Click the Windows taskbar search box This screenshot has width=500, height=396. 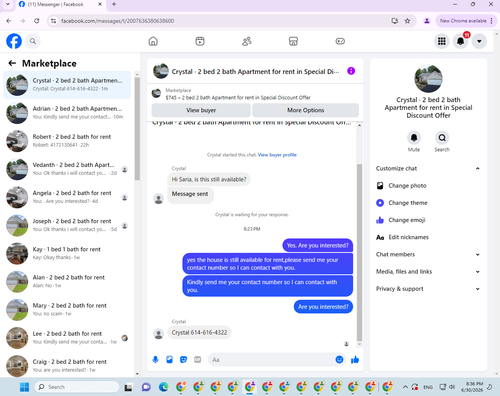click(77, 387)
